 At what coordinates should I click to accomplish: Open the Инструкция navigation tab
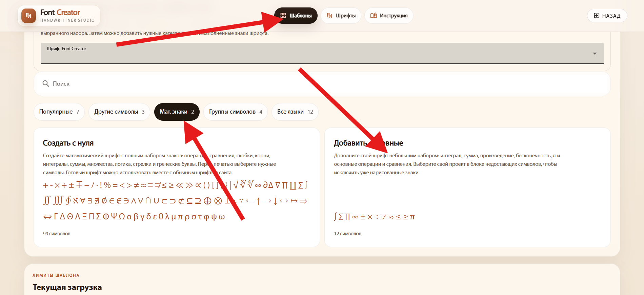tap(389, 16)
